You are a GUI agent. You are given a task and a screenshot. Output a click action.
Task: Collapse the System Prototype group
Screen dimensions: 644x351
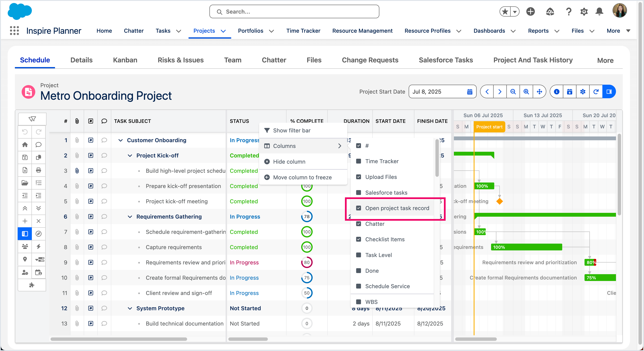130,308
